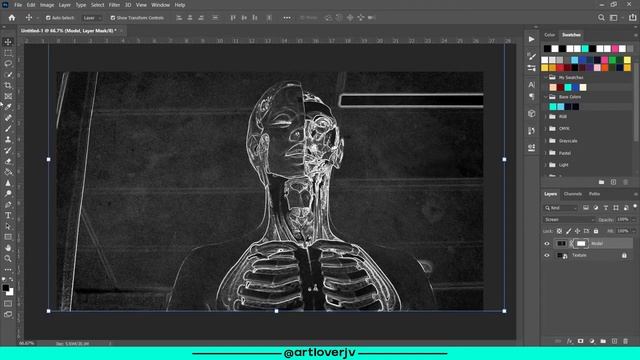
Task: Click the foreground color chip
Action: click(x=6, y=288)
